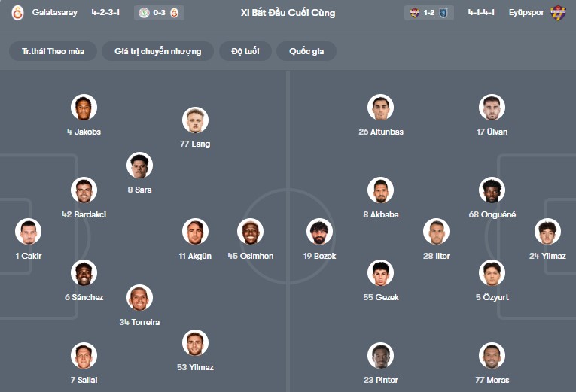Click the 17 Ulvan name label
Screen dimensions: 576x392
tap(492, 132)
